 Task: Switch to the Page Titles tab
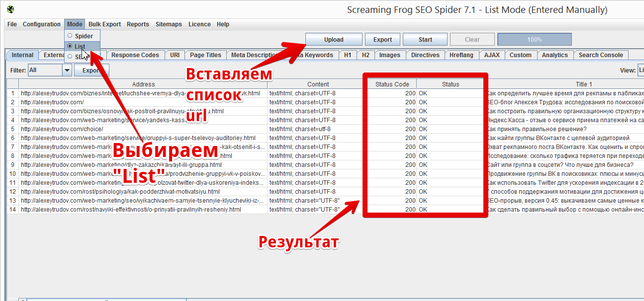tap(205, 55)
